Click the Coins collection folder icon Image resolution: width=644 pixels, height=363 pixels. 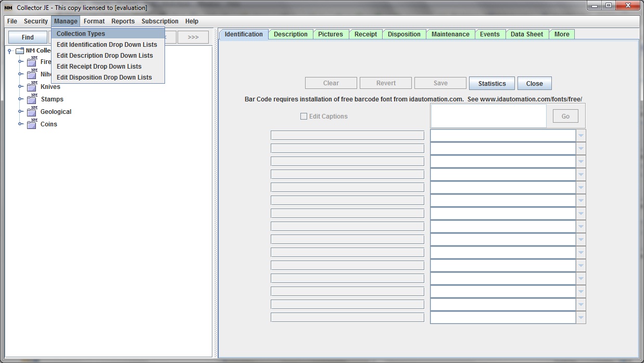[x=32, y=124]
